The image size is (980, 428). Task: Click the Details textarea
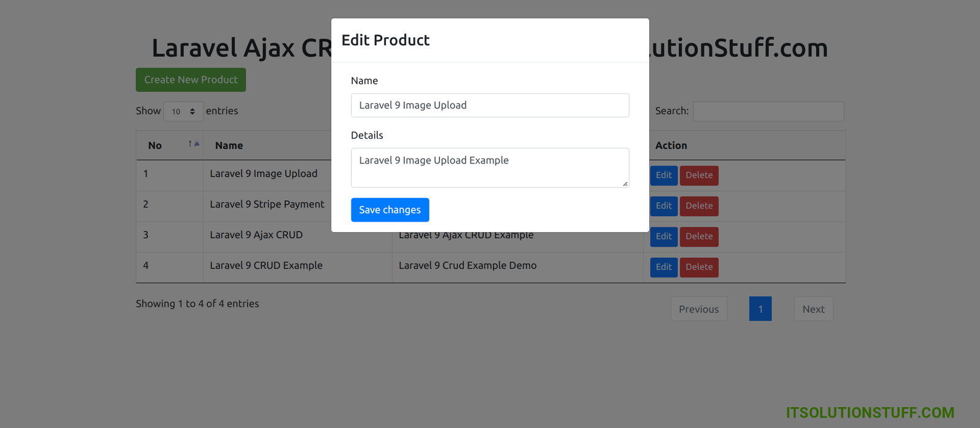(x=489, y=167)
